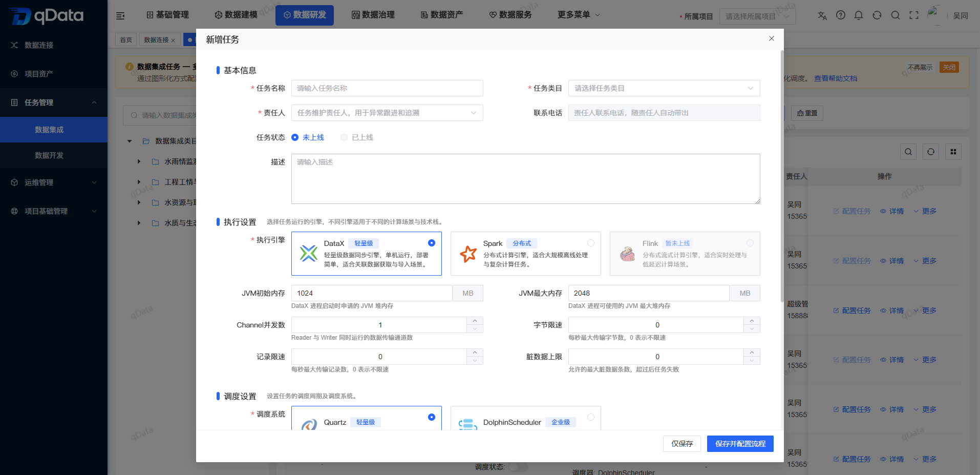980x475 pixels.
Task: Open the global search icon in top bar
Action: click(x=896, y=15)
